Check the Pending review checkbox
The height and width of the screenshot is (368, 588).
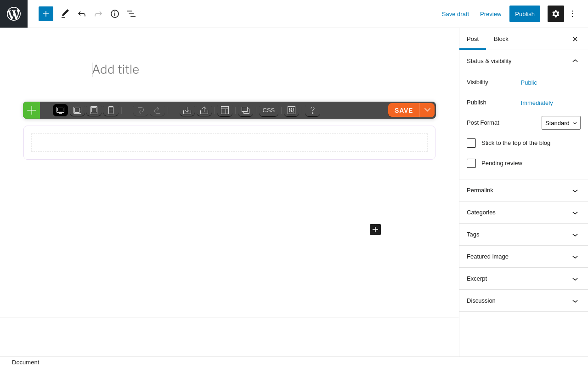pos(471,163)
